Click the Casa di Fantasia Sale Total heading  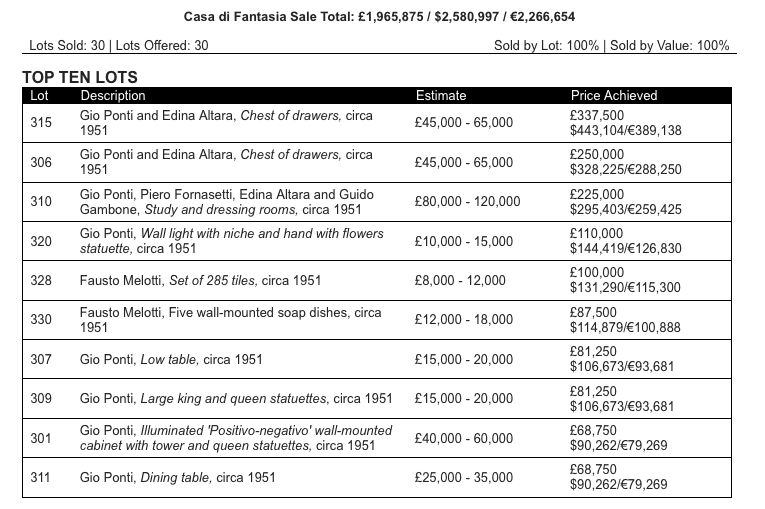[379, 17]
